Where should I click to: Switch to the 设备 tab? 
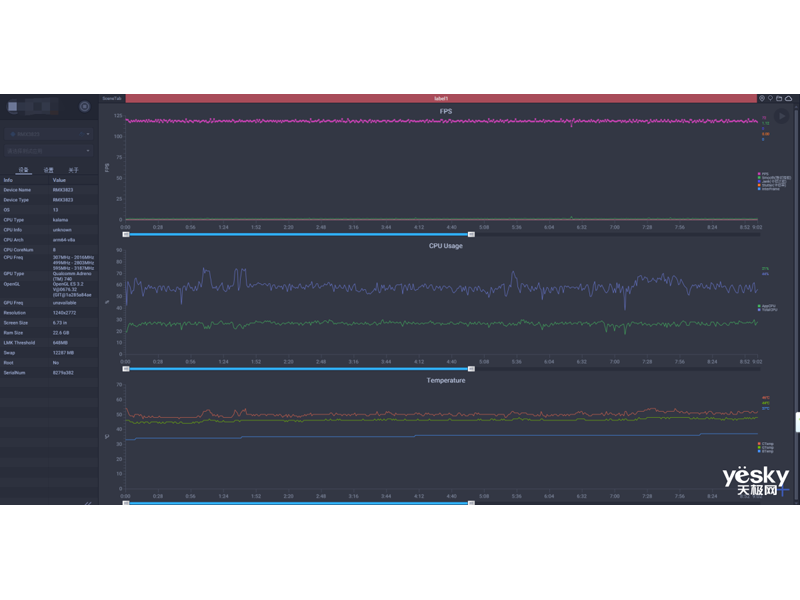[23, 170]
